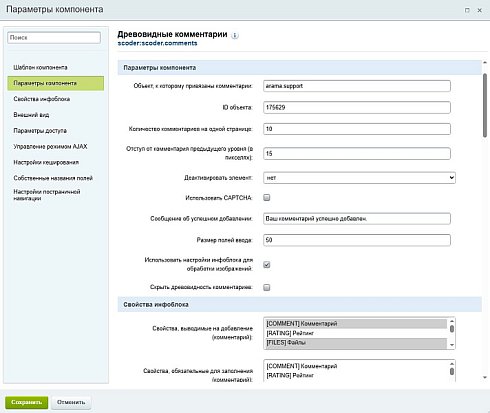Click the main panel vertical scrollbar thumb
This screenshot has height=413, width=490.
click(x=485, y=105)
